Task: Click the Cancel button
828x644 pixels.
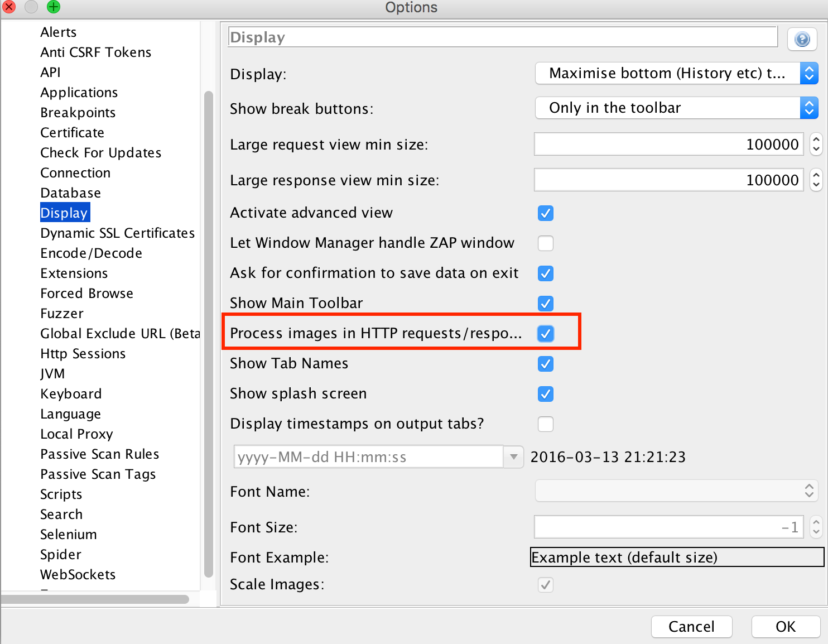Action: pyautogui.click(x=692, y=626)
